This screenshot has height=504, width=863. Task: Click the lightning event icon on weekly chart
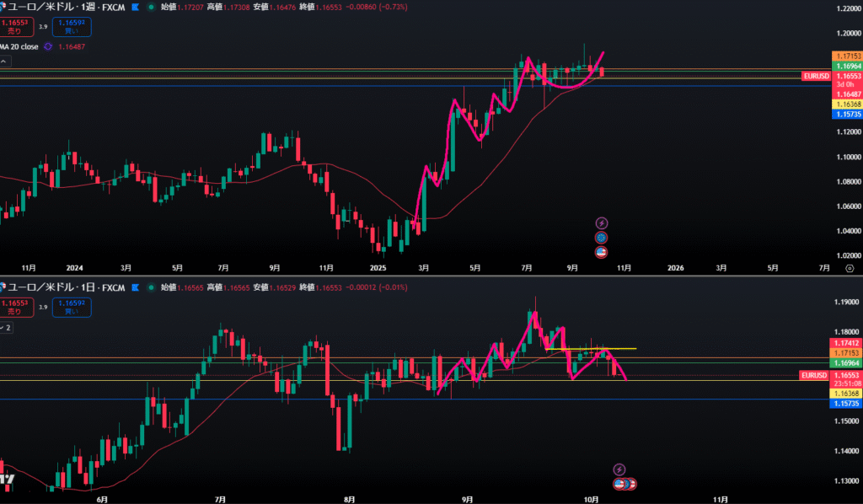point(601,223)
